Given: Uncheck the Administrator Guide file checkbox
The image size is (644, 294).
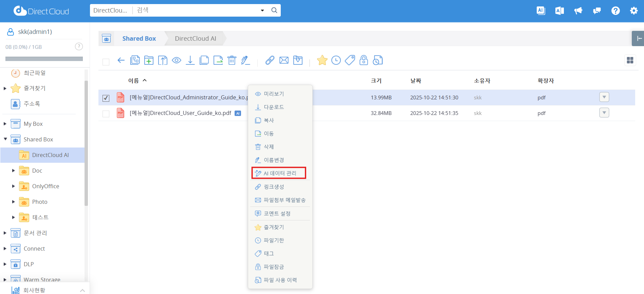Looking at the screenshot, I should click(106, 98).
